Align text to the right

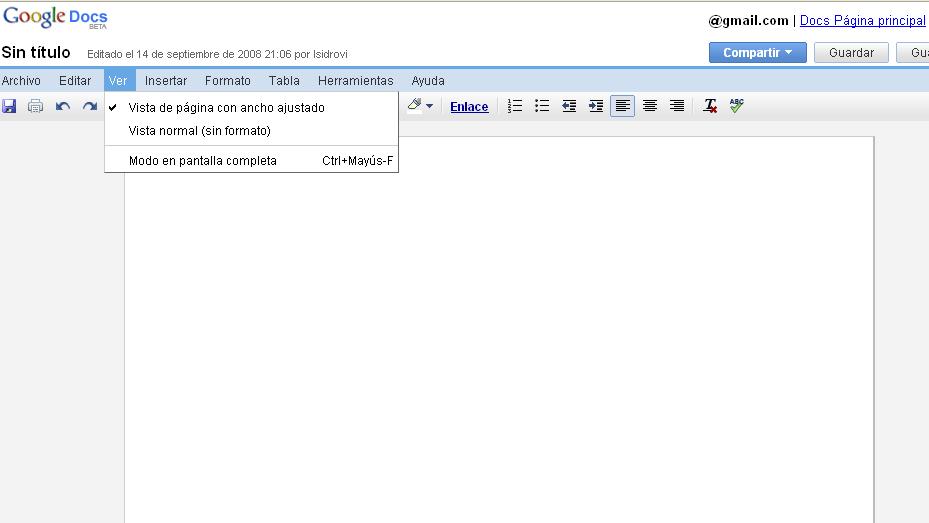[677, 106]
